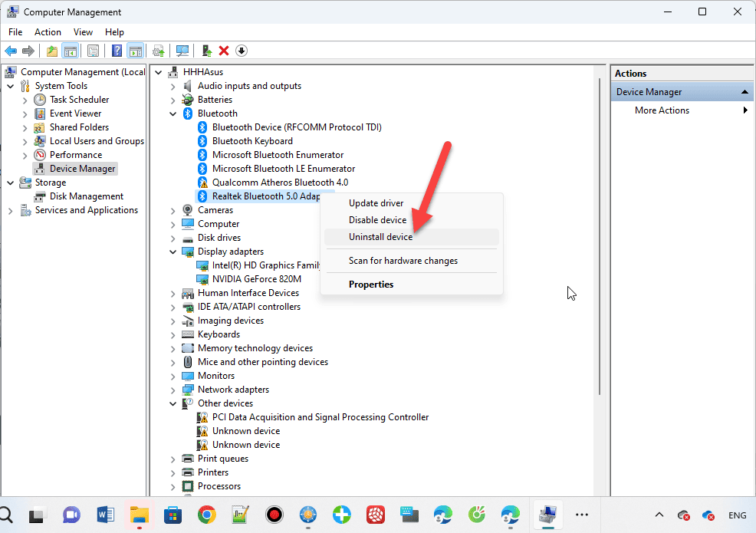Select Properties in the context menu

pos(371,285)
